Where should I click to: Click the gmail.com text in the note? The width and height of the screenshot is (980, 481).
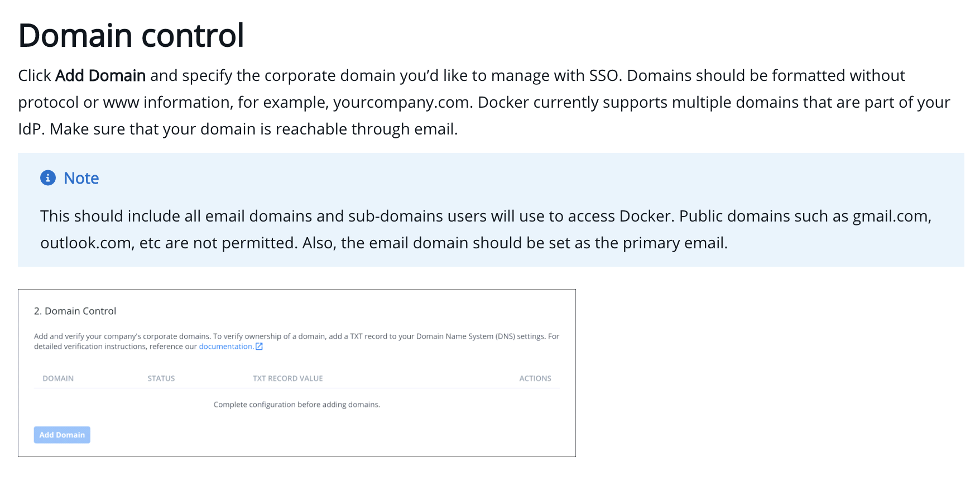click(x=892, y=216)
